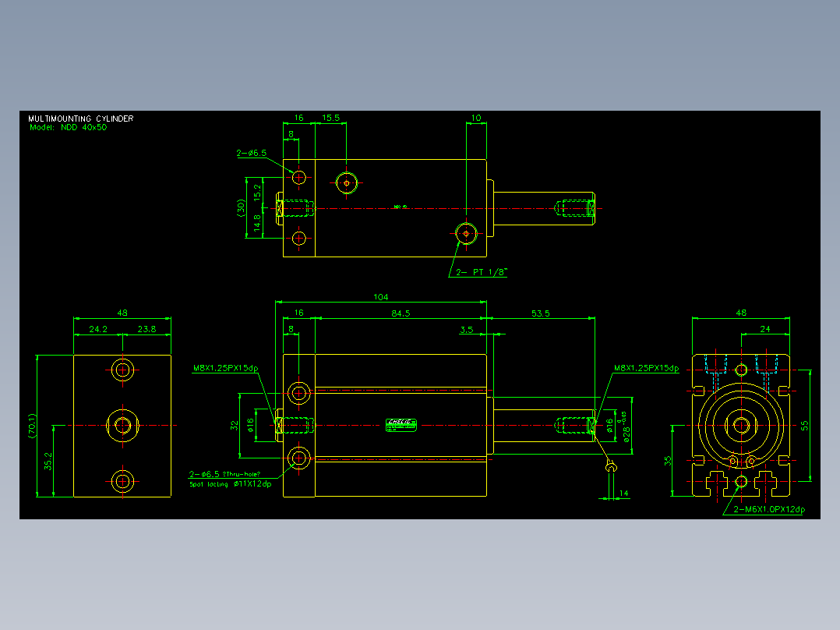The image size is (840, 630).
Task: Select the "2-M6X1.0PX12dp" thread callout
Action: click(x=769, y=509)
